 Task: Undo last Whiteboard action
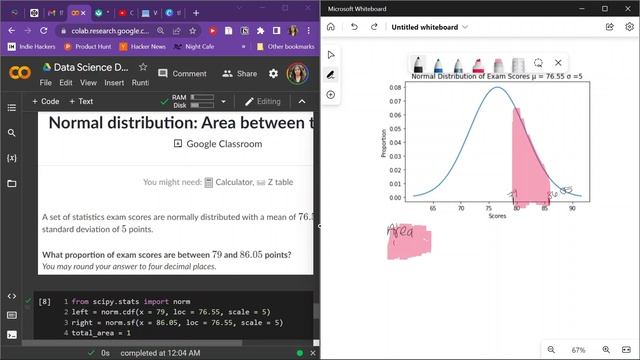coord(354,27)
